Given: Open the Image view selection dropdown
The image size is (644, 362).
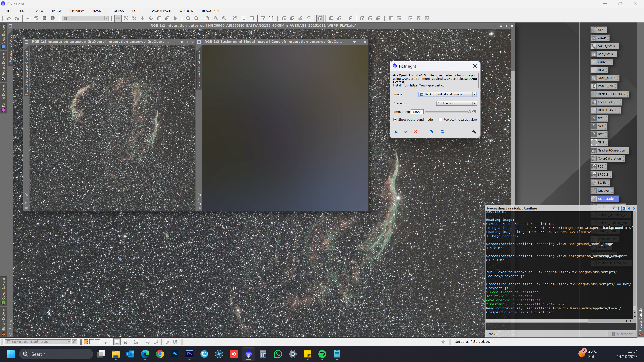Looking at the screenshot, I should coord(474,94).
